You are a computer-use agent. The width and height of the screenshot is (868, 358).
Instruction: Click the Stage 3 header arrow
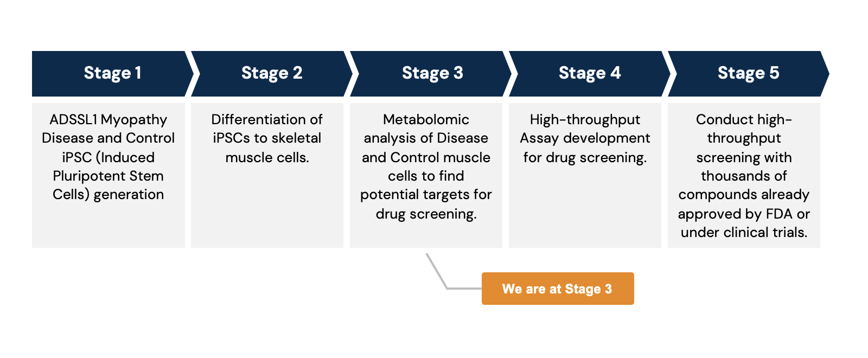[x=432, y=73]
